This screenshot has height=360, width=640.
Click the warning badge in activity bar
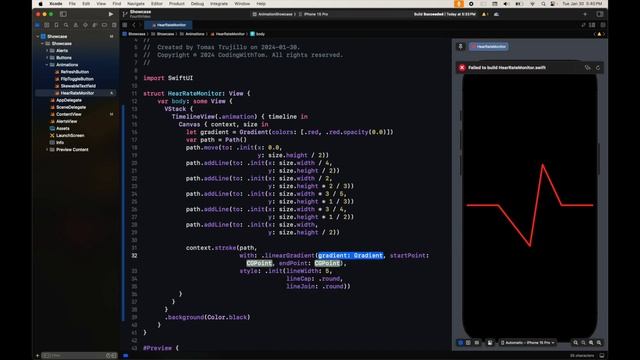pos(485,14)
